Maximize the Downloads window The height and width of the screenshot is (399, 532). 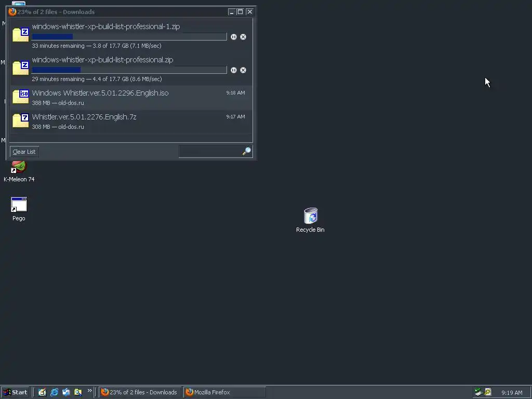(240, 12)
